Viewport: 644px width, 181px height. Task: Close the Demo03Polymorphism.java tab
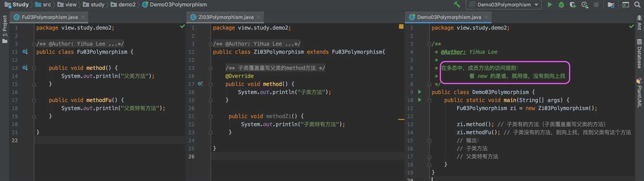486,17
